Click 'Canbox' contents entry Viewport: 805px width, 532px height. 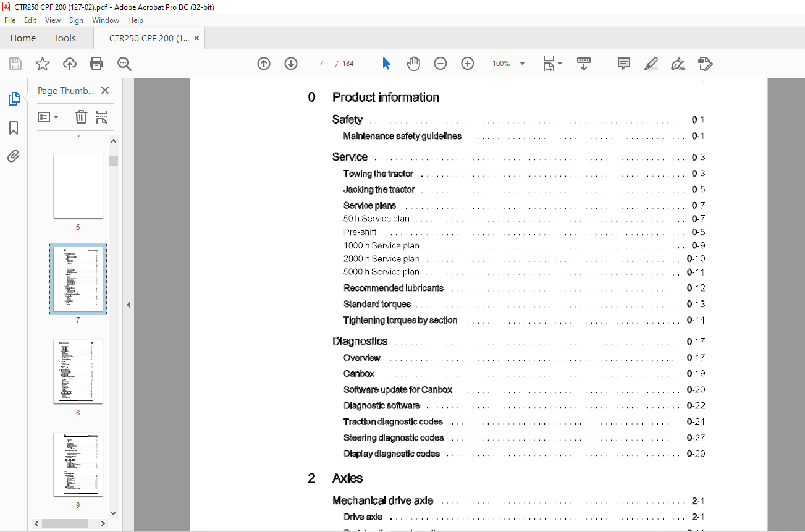359,374
